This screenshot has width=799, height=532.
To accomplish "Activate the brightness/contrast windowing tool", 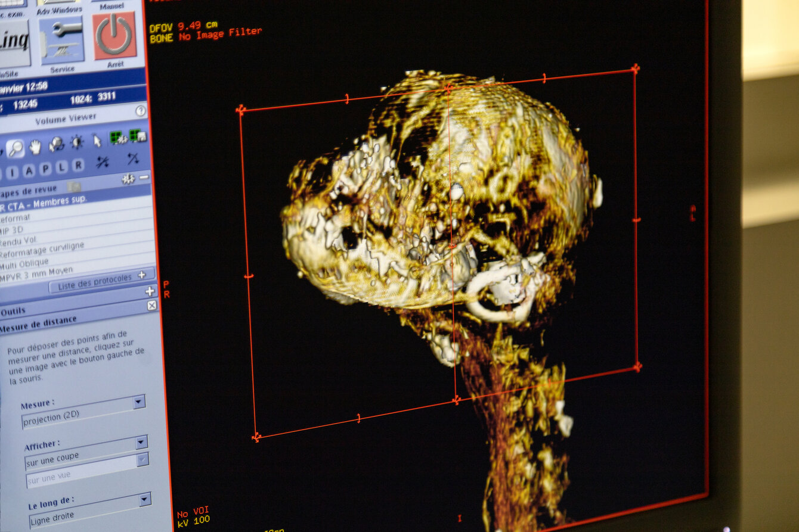I will (x=77, y=142).
